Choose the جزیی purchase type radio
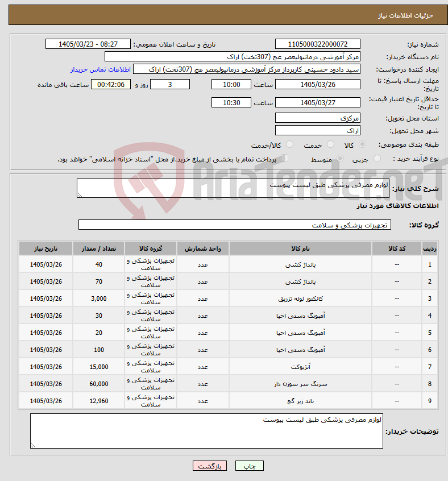This screenshot has height=481, width=448. click(x=377, y=159)
